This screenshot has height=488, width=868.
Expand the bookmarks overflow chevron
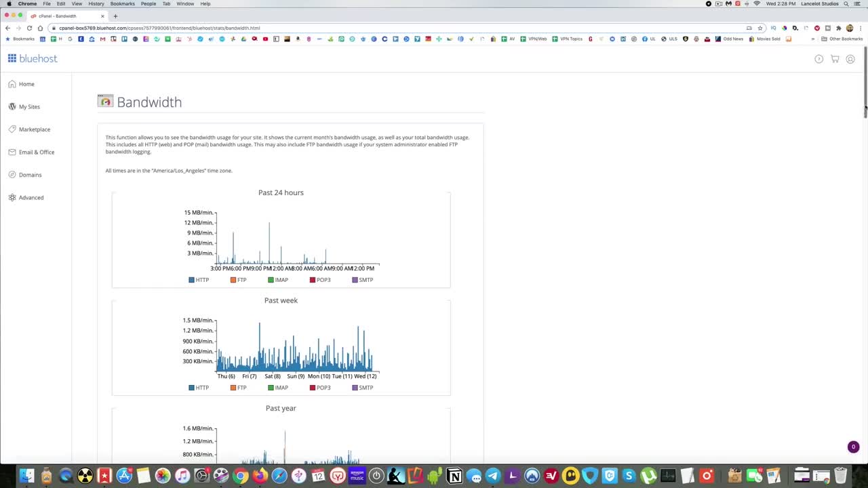[x=813, y=39]
